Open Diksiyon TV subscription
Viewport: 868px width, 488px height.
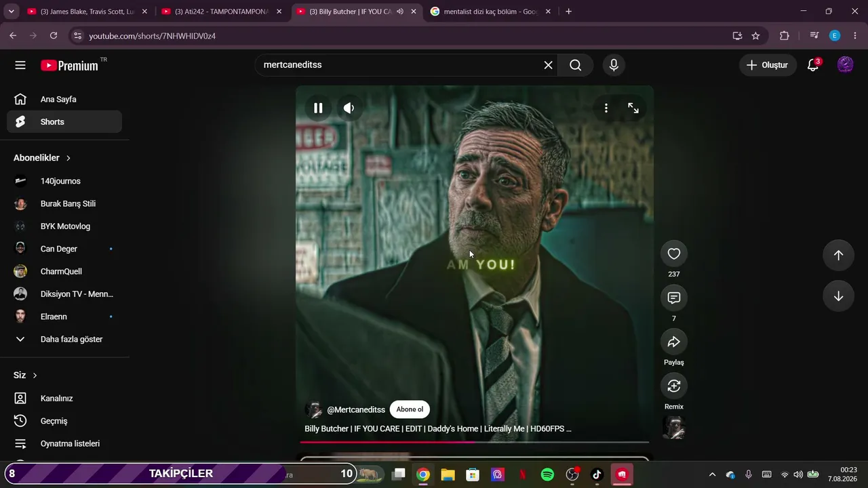click(64, 294)
